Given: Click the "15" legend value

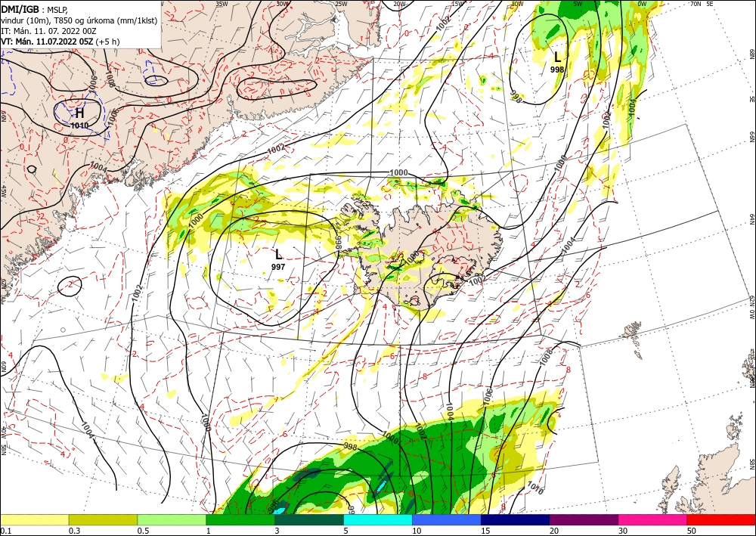Looking at the screenshot, I should 485,531.
